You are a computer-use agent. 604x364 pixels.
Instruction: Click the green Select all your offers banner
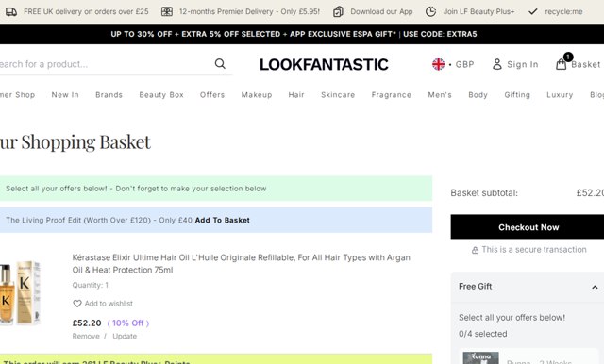tap(216, 189)
